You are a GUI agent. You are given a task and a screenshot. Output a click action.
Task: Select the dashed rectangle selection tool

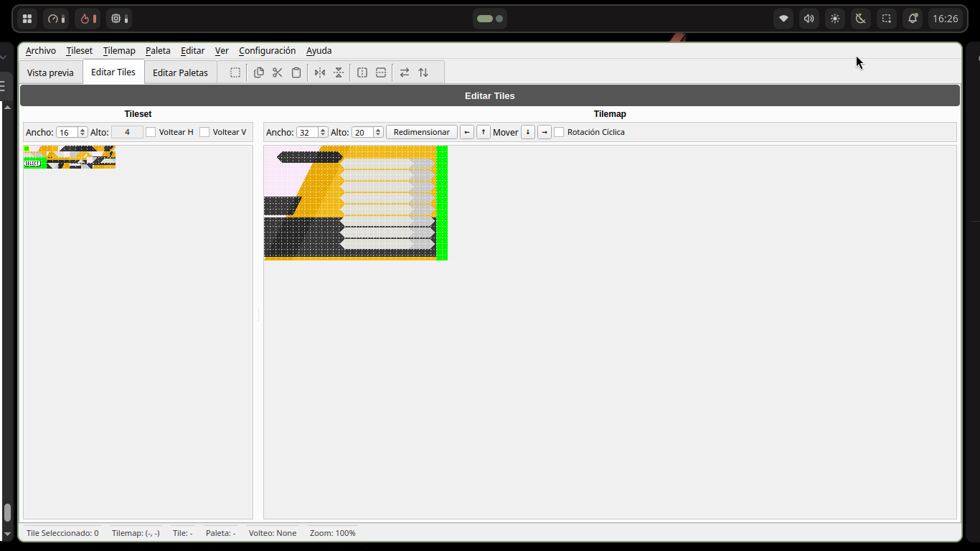[235, 72]
